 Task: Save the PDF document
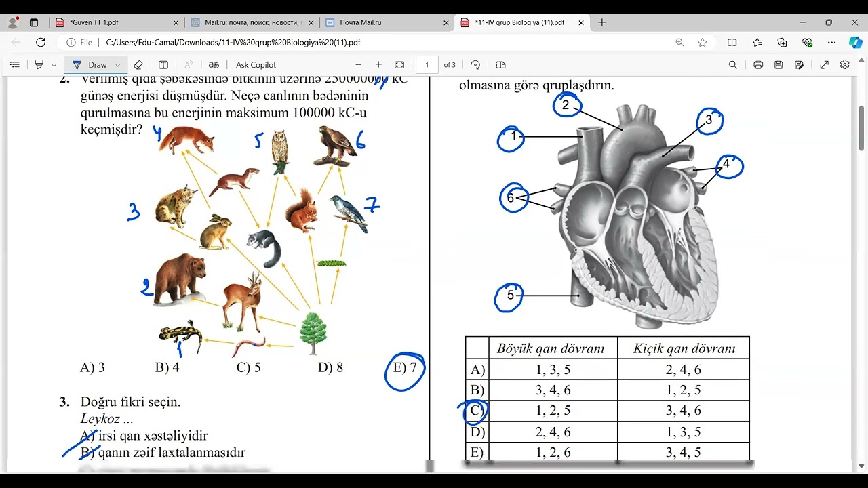[778, 65]
